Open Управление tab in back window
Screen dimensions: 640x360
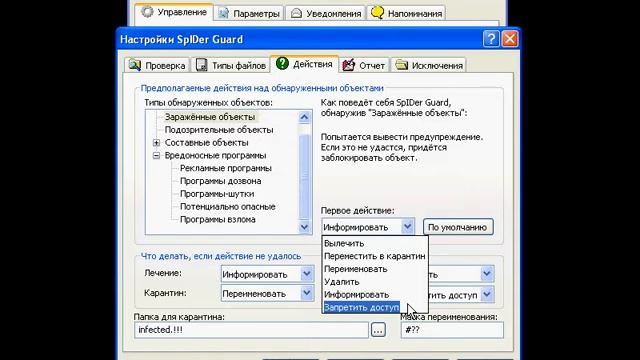tap(174, 13)
